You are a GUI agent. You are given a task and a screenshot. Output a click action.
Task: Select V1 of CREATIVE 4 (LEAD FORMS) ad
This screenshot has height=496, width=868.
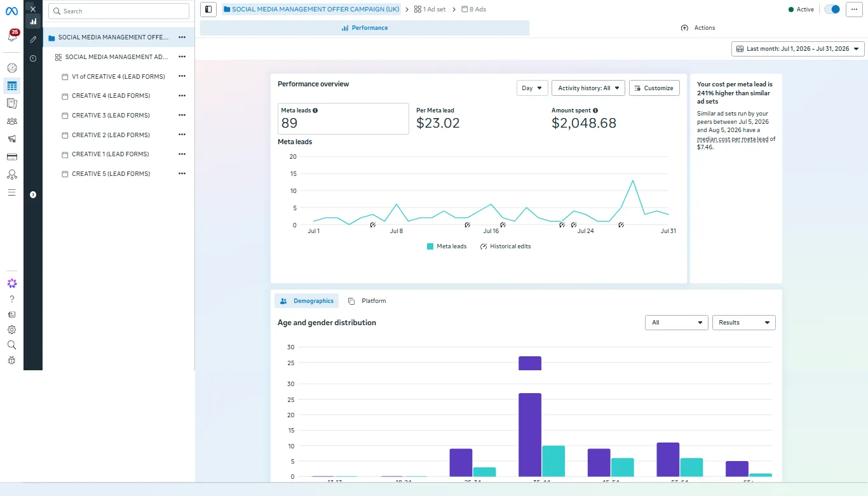click(119, 76)
